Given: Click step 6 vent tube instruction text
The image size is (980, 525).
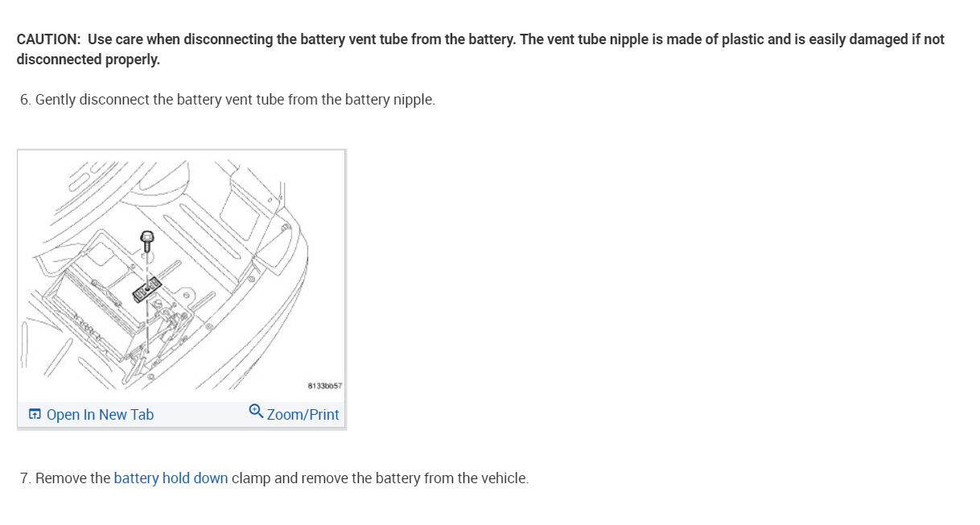Looking at the screenshot, I should click(233, 100).
